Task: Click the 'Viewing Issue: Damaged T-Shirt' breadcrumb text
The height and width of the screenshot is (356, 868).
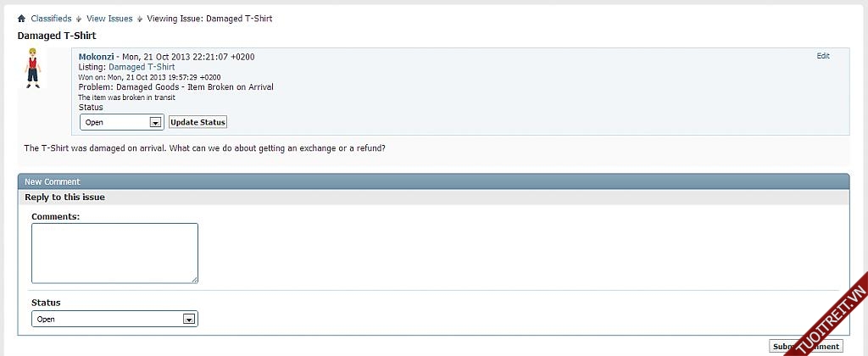Action: (209, 19)
